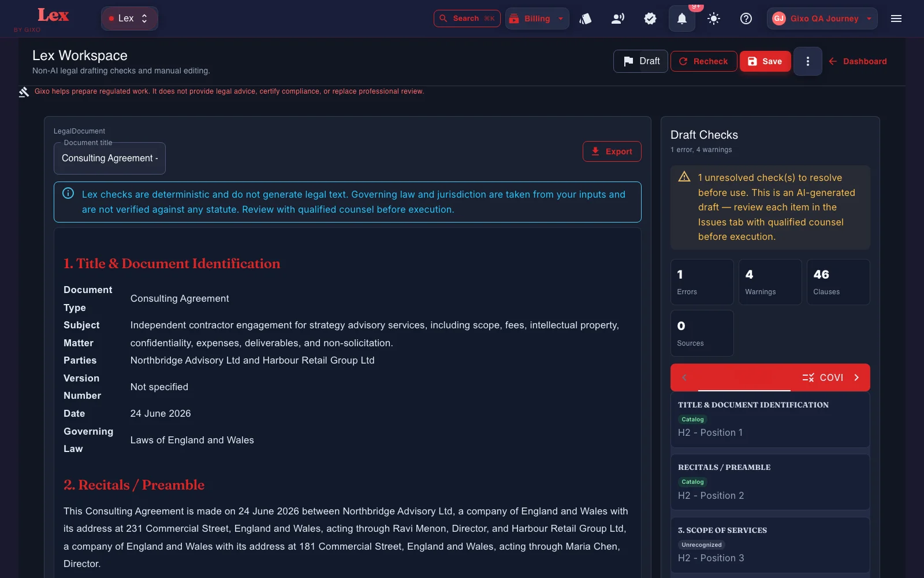Click the Catalog tag under Recitals / Preamble
The height and width of the screenshot is (578, 924).
(x=692, y=482)
